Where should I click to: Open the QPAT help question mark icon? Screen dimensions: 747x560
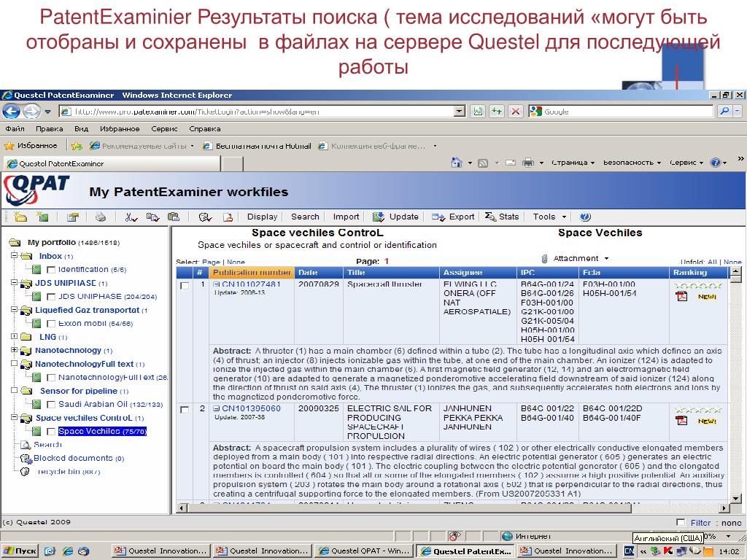586,217
